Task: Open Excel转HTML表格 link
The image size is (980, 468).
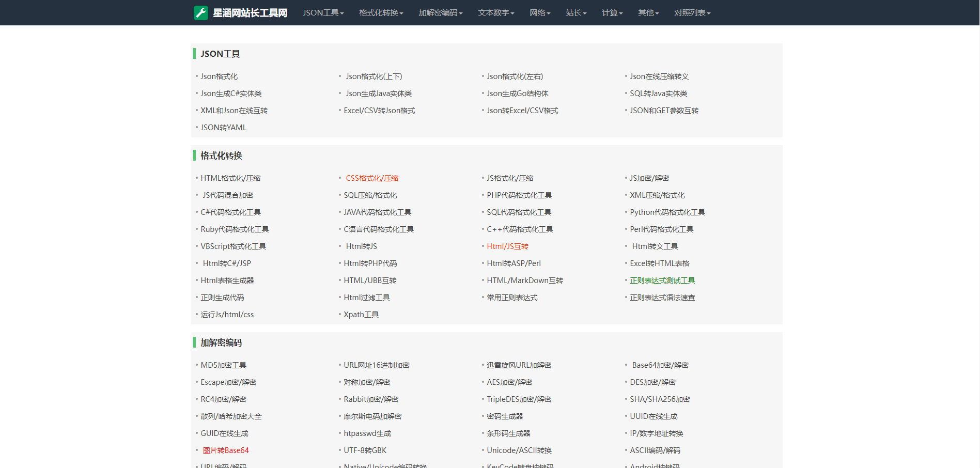Action: click(660, 263)
